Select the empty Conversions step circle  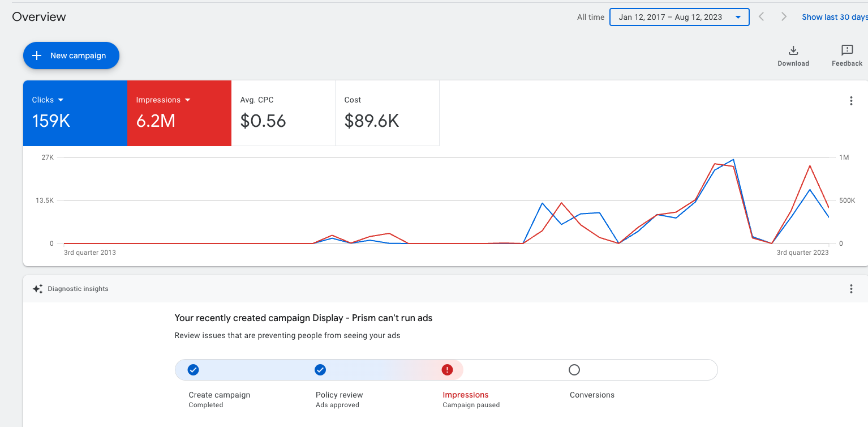574,370
